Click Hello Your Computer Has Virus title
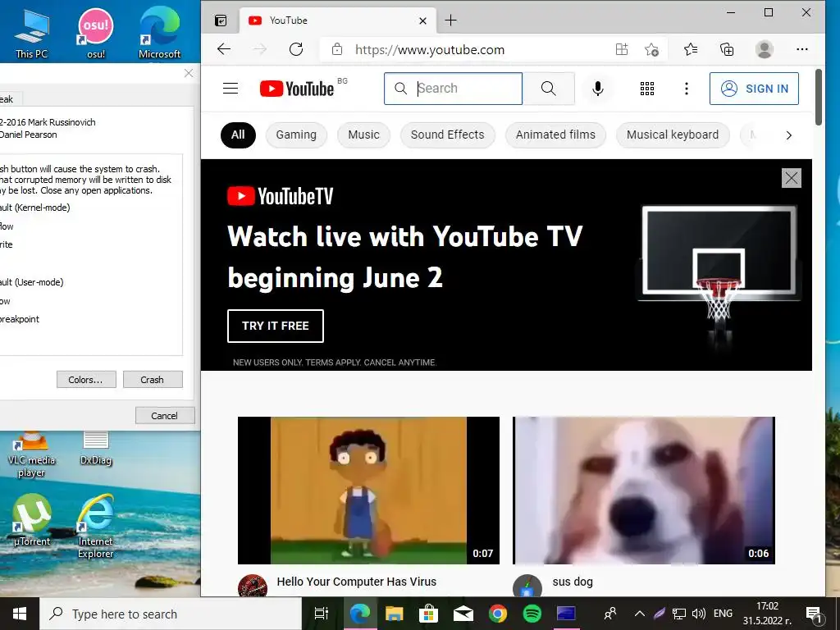The image size is (840, 630). click(357, 582)
